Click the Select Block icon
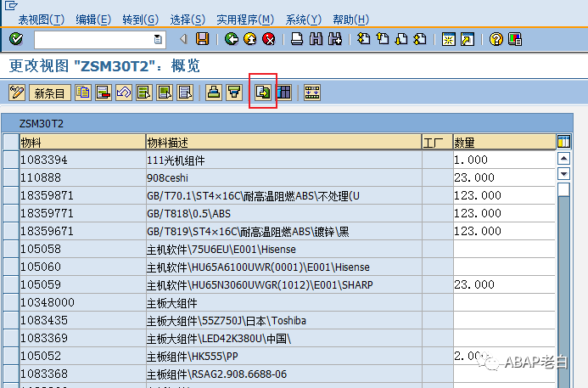The image size is (588, 388). 165,93
